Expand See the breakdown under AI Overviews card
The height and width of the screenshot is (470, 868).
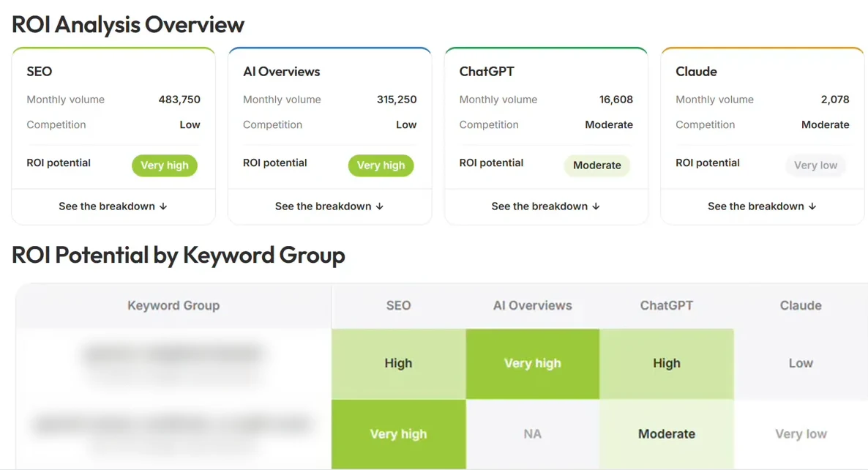click(329, 206)
